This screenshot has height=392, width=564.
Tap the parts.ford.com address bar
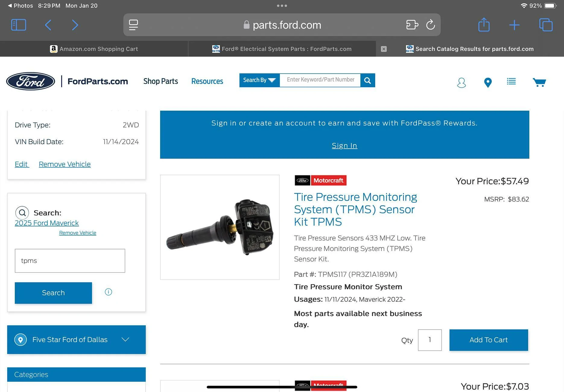(x=282, y=25)
